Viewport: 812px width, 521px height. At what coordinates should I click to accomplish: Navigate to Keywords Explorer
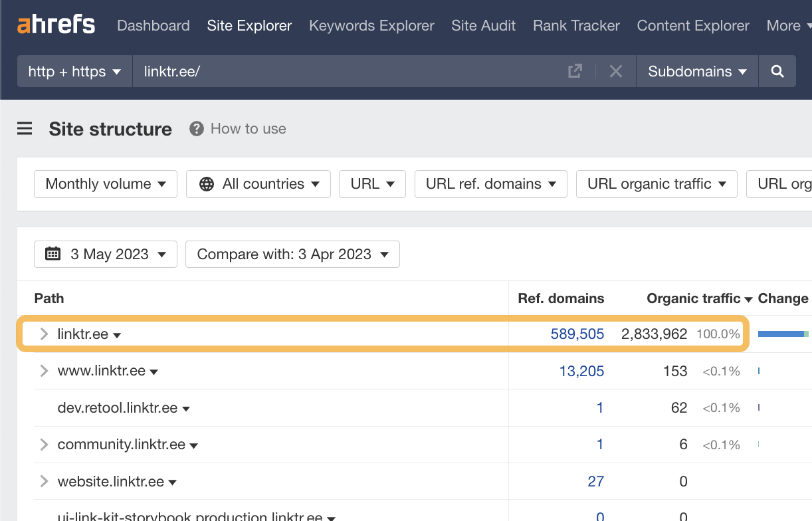point(371,25)
